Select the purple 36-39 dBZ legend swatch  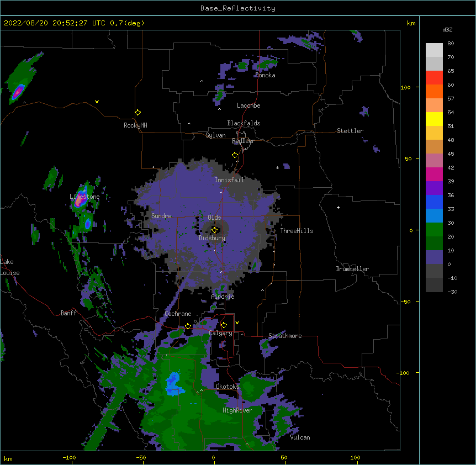click(434, 188)
